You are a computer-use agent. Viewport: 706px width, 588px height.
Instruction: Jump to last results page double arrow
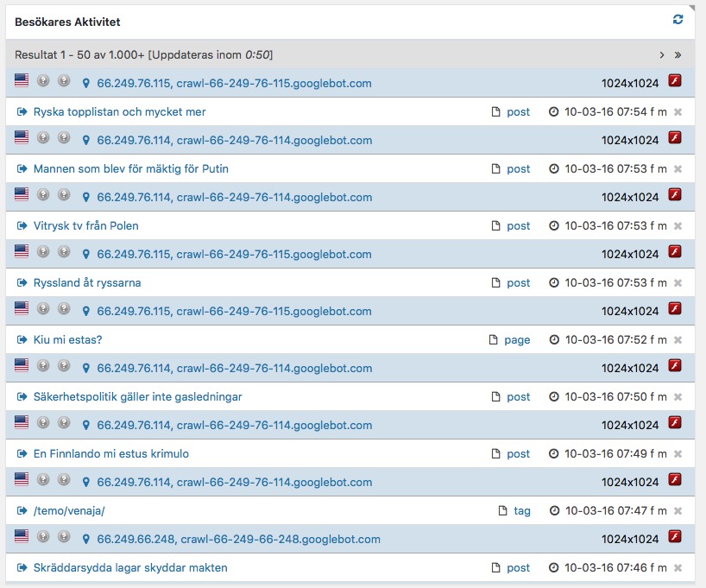[x=678, y=55]
